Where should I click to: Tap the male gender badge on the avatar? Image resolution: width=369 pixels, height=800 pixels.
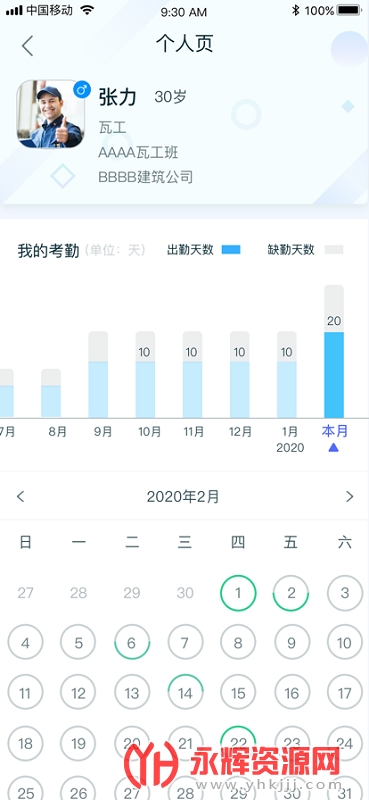[x=82, y=90]
